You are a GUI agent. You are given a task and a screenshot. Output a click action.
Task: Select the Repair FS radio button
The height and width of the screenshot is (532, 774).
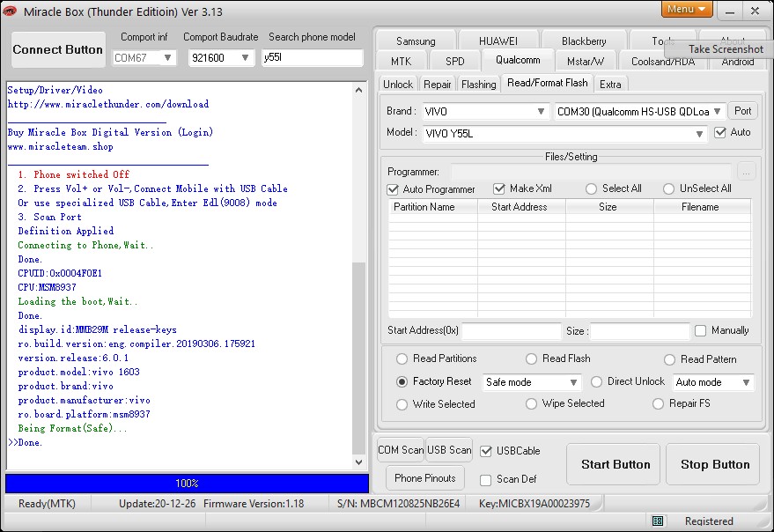pyautogui.click(x=658, y=404)
